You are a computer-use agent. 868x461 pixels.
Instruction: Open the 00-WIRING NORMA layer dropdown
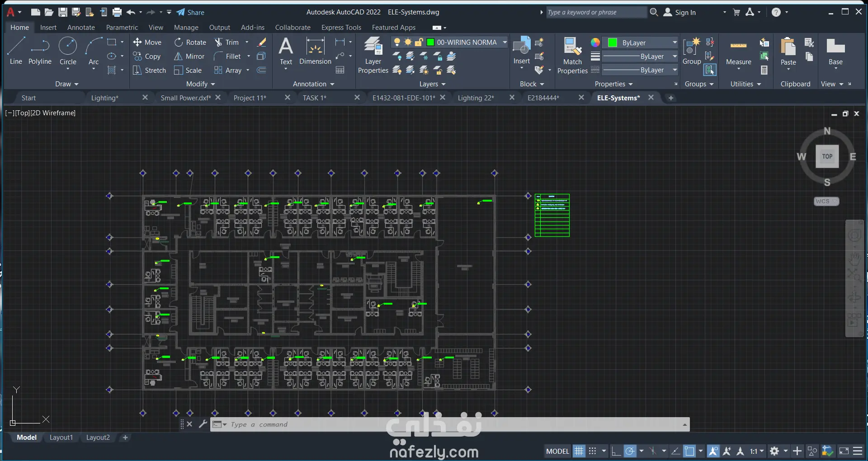[505, 42]
